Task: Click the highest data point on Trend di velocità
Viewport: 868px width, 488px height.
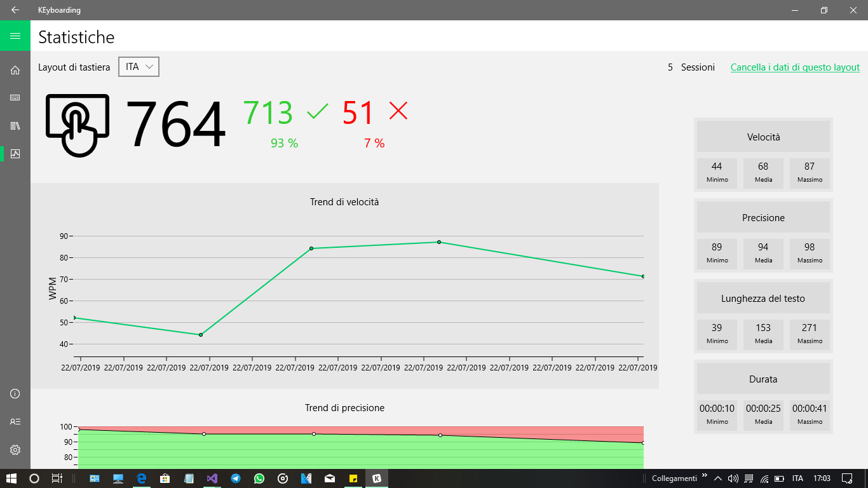Action: click(439, 241)
